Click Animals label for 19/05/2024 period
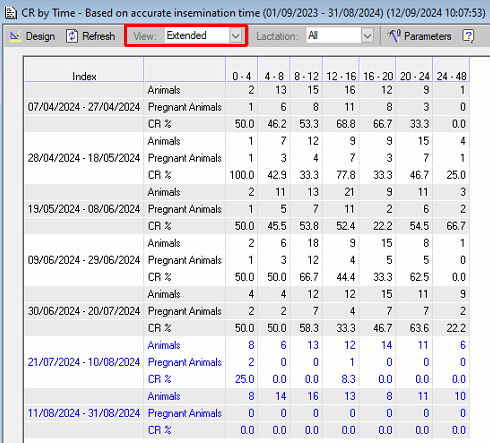The height and width of the screenshot is (443, 490). [x=164, y=192]
